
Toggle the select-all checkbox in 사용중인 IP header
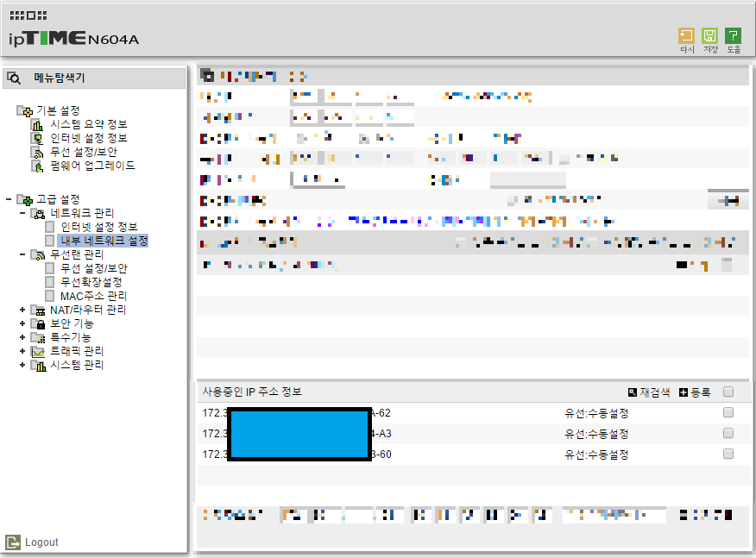pos(728,392)
